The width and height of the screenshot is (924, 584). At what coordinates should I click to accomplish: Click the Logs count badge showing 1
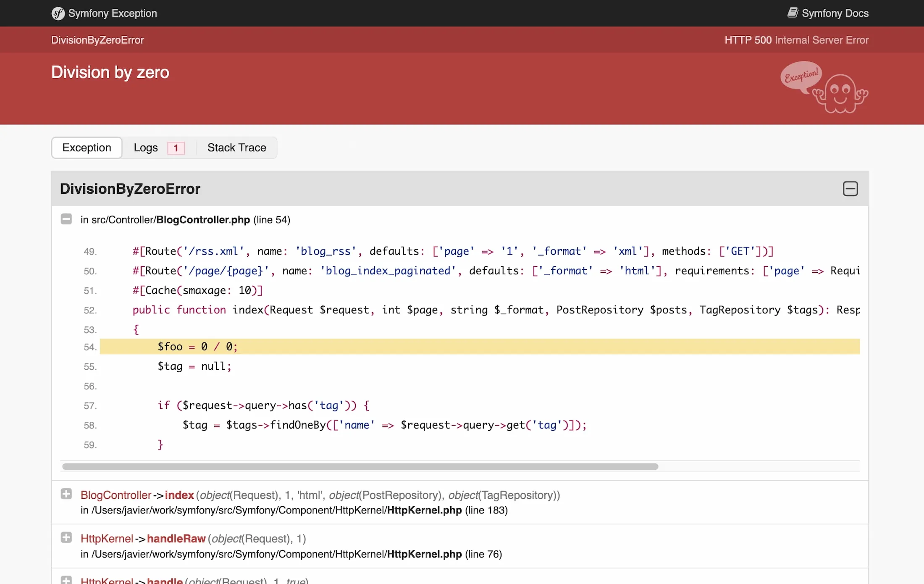tap(176, 148)
